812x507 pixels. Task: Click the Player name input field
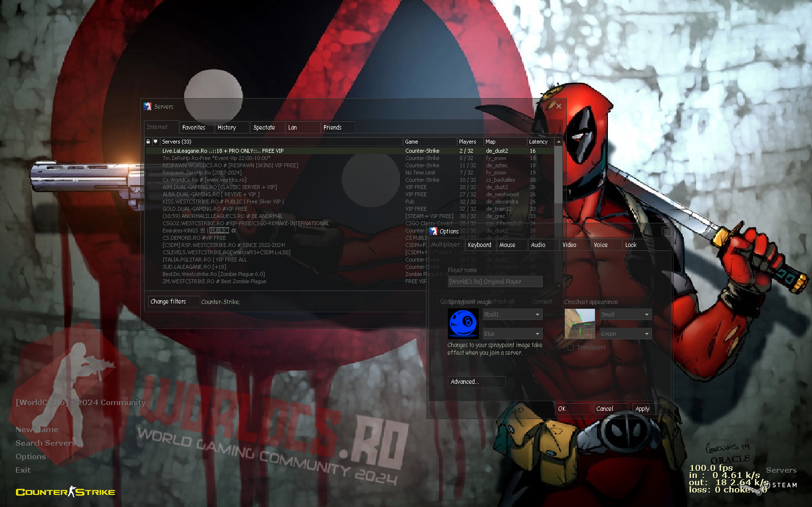495,281
